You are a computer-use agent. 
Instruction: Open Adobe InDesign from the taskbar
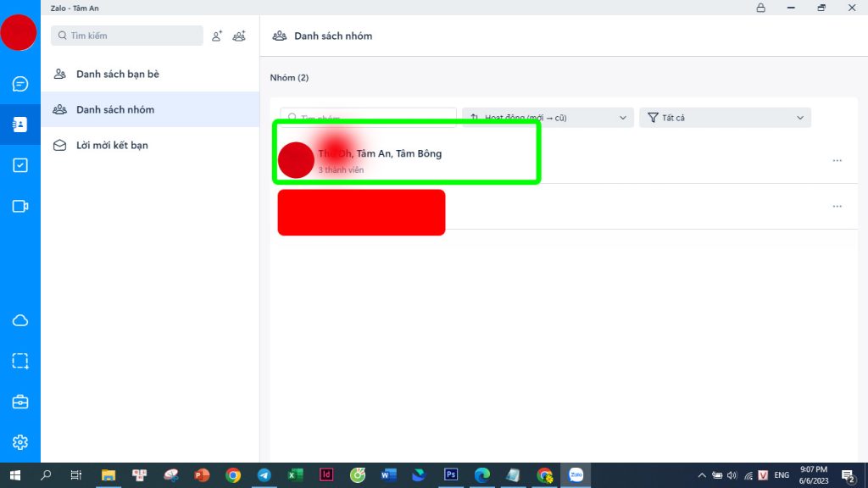coord(326,475)
